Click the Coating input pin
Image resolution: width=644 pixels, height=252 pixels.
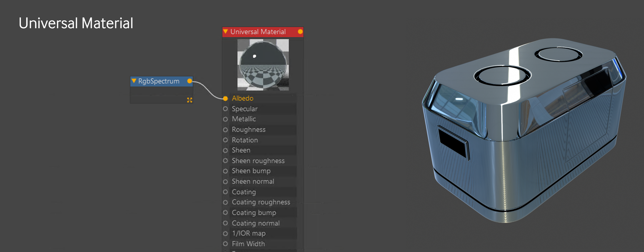pyautogui.click(x=225, y=192)
